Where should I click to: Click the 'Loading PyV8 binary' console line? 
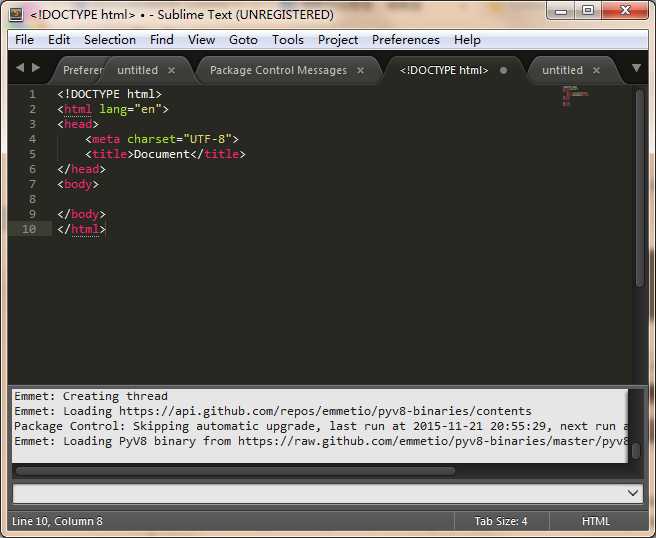[x=321, y=441]
